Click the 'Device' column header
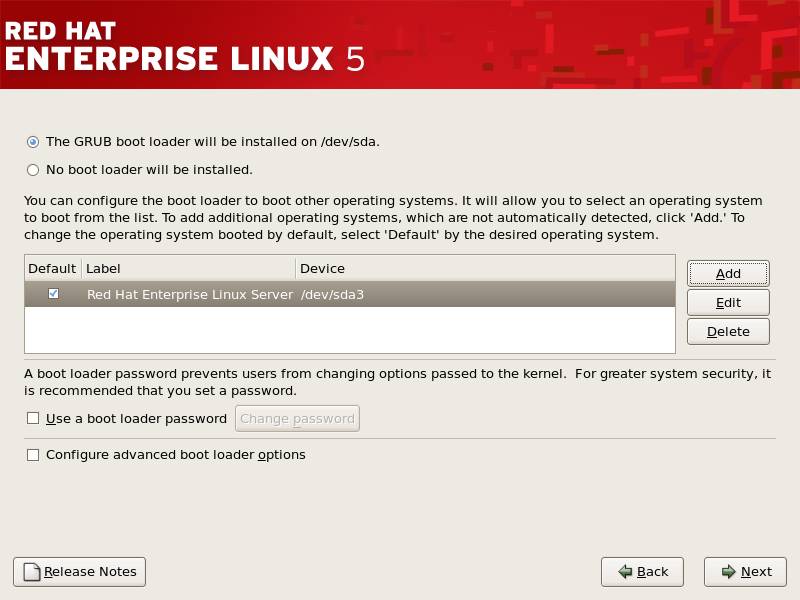This screenshot has width=800, height=600. point(485,268)
